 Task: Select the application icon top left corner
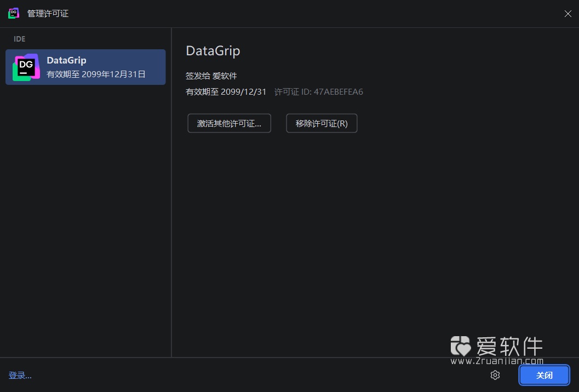coord(13,13)
